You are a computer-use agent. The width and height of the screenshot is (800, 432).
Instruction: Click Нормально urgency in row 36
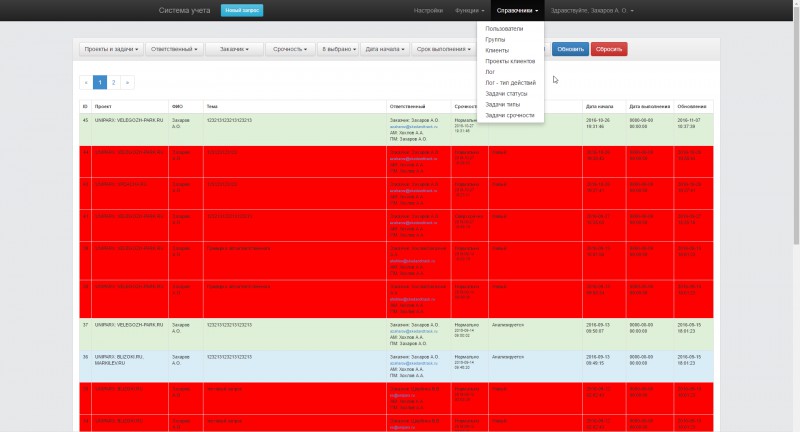point(467,357)
